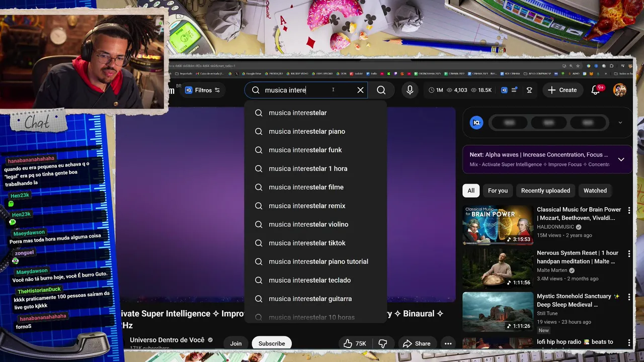
Task: Click the 18.5K stat in header
Action: click(481, 90)
